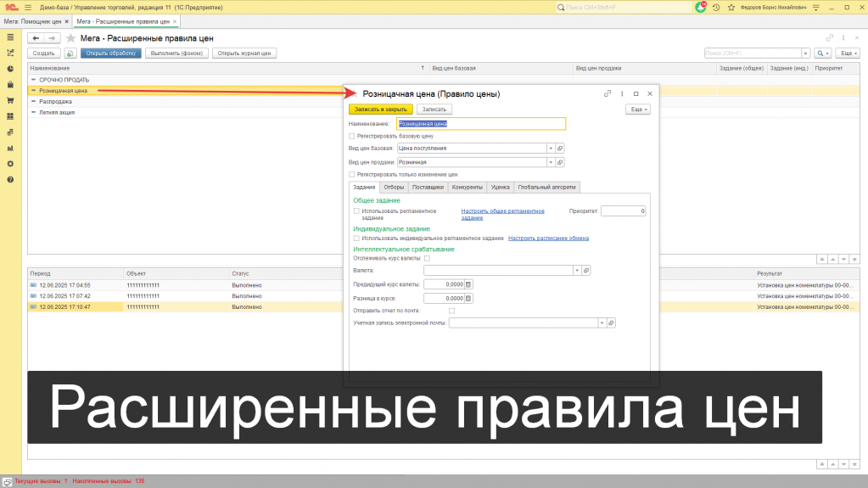The height and width of the screenshot is (488, 868).
Task: Enable Регистрировать только изменение цен checkbox
Action: click(x=351, y=175)
